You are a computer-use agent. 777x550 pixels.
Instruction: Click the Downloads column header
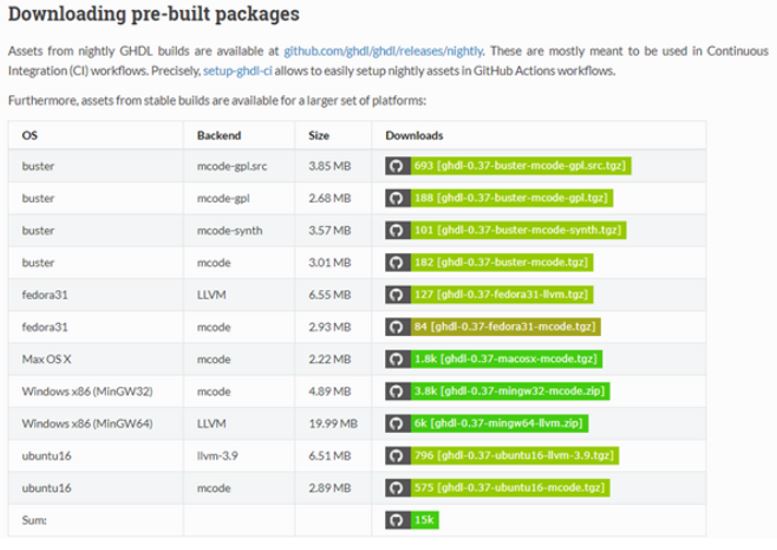(x=414, y=134)
